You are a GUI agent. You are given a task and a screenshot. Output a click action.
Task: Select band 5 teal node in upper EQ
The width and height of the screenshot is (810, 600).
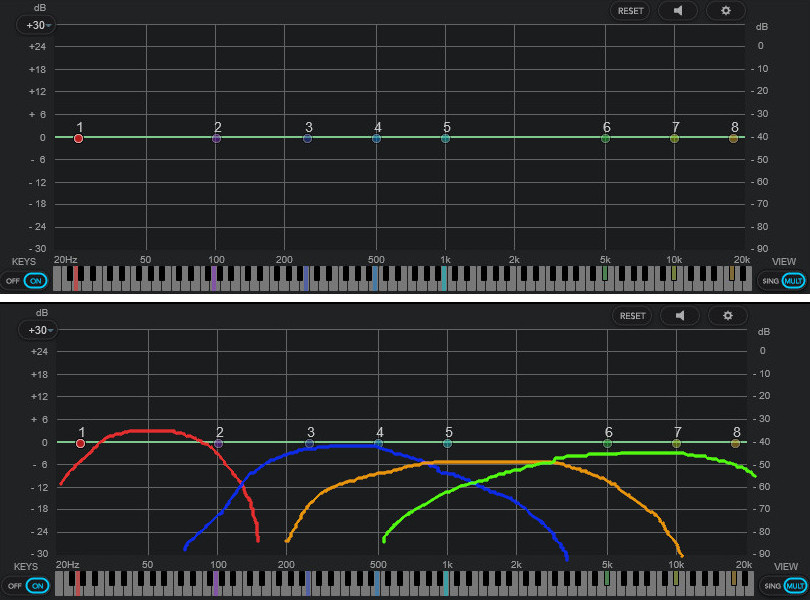tap(445, 138)
